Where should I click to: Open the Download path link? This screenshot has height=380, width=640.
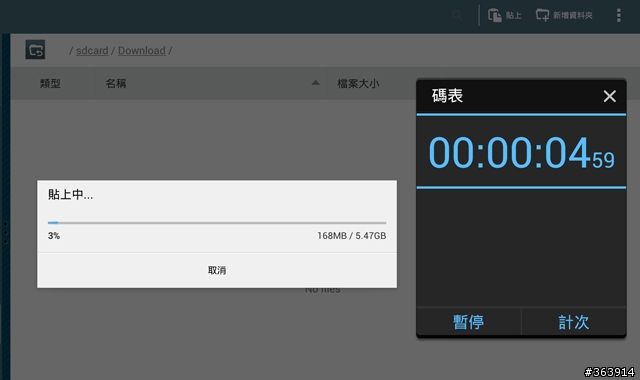point(142,51)
